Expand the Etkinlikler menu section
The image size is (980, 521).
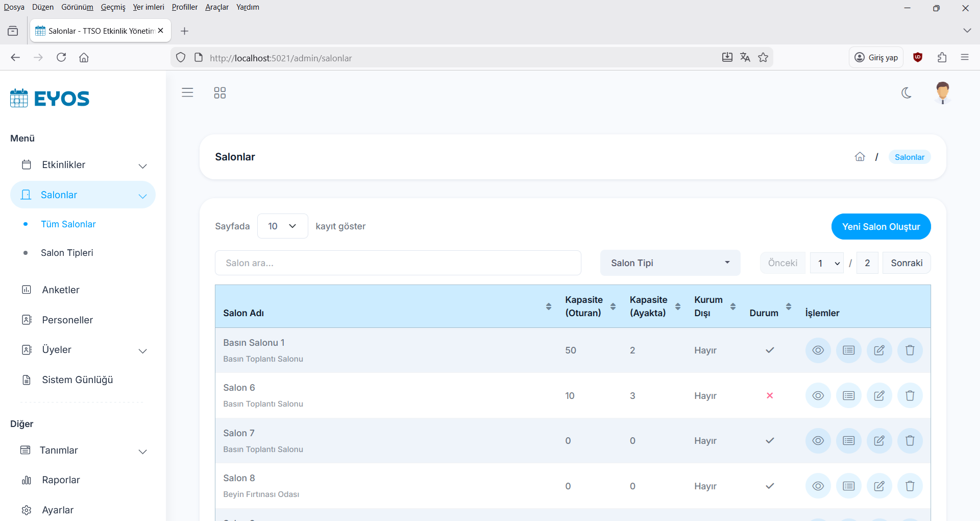[84, 165]
